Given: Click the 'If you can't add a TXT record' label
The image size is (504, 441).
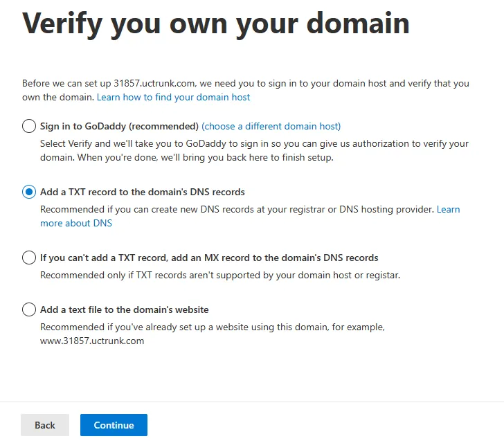Looking at the screenshot, I should [209, 258].
